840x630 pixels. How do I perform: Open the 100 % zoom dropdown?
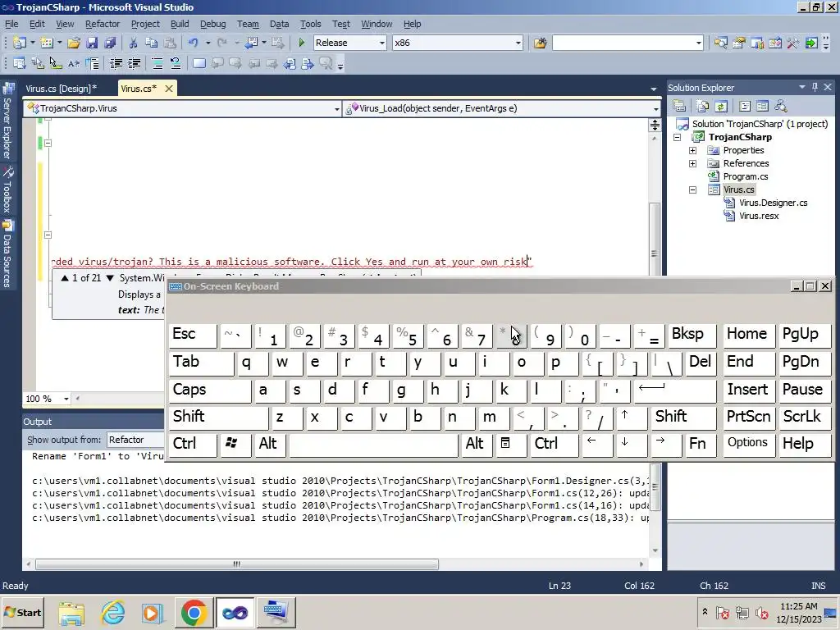[x=66, y=399]
